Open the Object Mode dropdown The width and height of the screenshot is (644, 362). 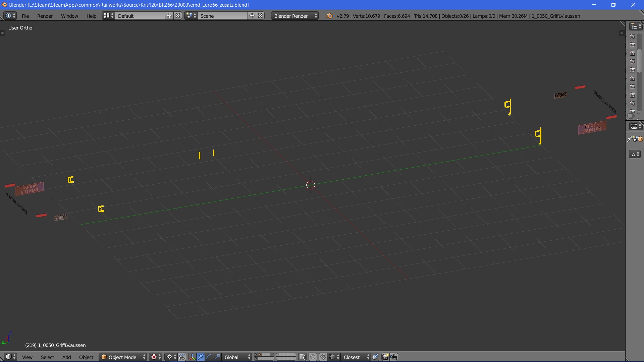pos(123,357)
